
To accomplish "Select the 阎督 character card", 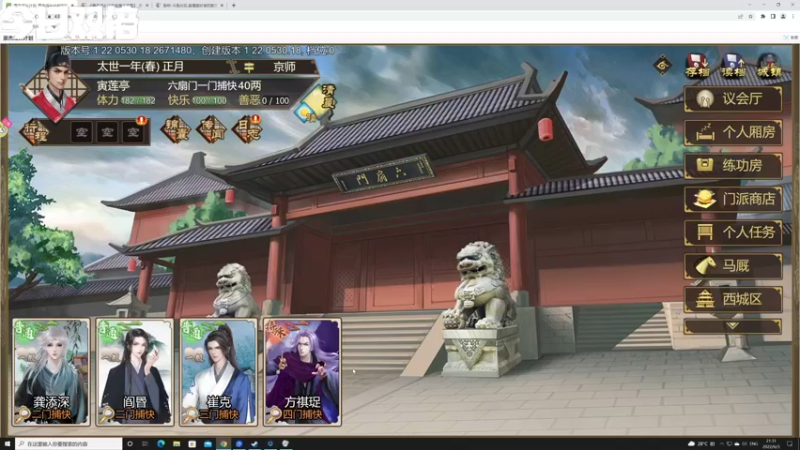I will [135, 372].
